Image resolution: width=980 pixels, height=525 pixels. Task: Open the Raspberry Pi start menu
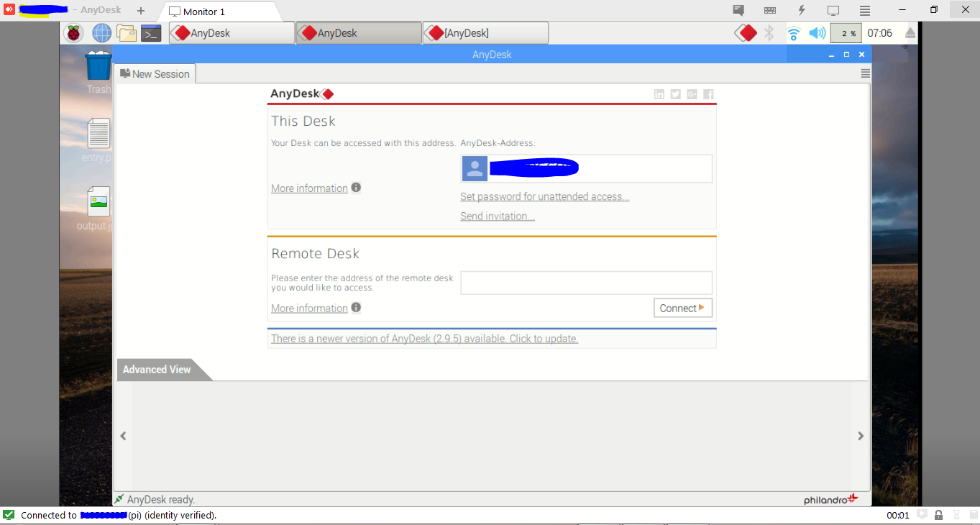(74, 33)
